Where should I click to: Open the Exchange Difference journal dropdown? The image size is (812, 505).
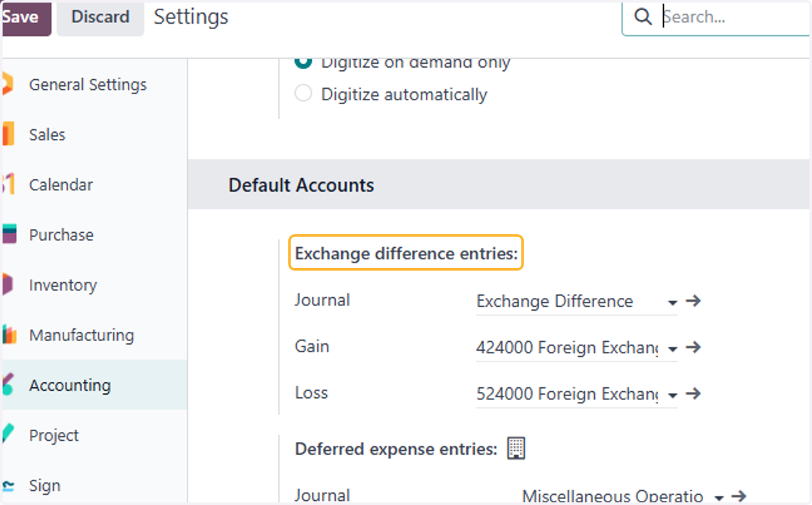coord(672,303)
